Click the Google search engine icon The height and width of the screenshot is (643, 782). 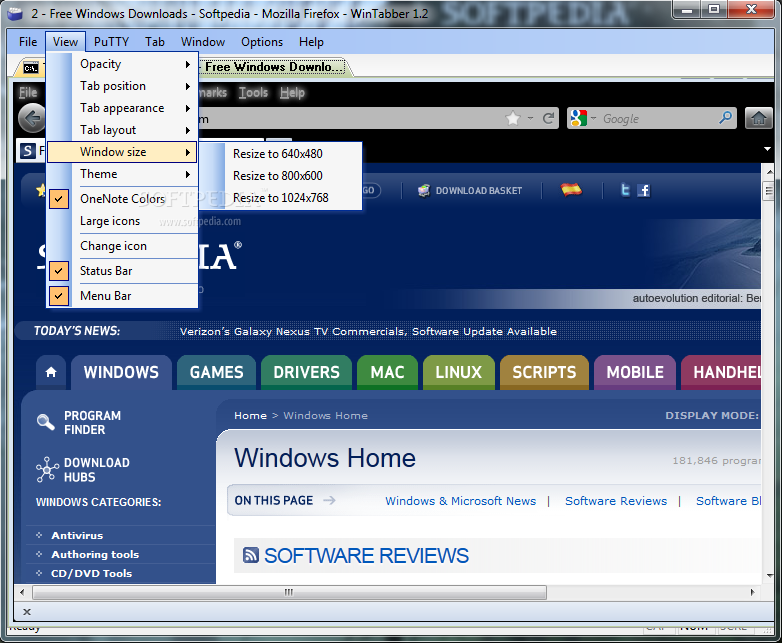pyautogui.click(x=579, y=118)
